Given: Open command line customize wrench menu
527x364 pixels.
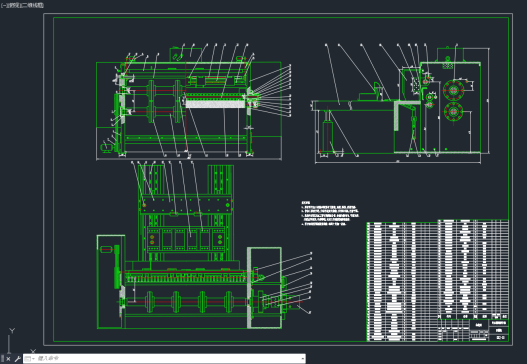Looking at the screenshot, I should 17,359.
